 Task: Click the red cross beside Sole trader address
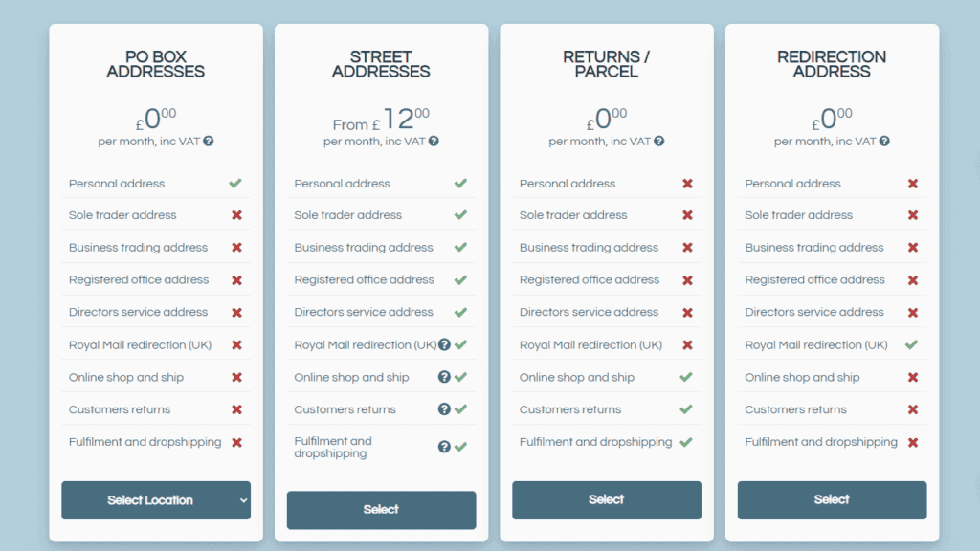235,215
